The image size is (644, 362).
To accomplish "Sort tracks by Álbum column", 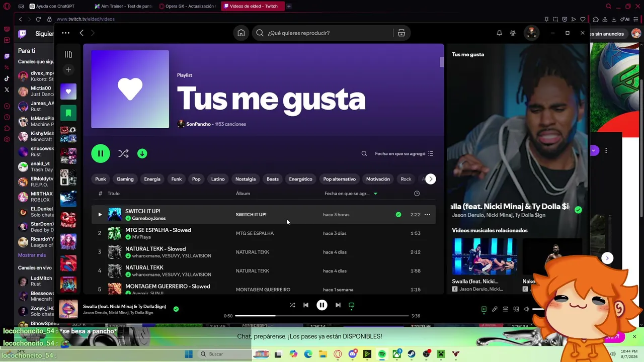I will click(x=243, y=194).
